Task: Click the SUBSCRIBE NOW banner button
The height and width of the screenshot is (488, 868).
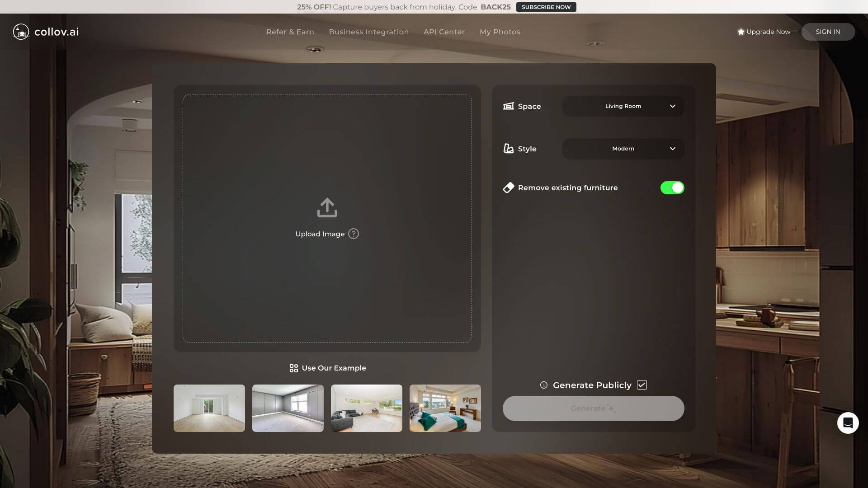Action: click(546, 7)
